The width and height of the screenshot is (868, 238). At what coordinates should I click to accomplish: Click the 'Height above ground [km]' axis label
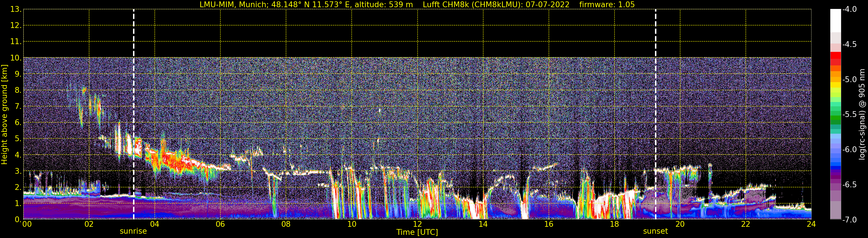[4, 115]
